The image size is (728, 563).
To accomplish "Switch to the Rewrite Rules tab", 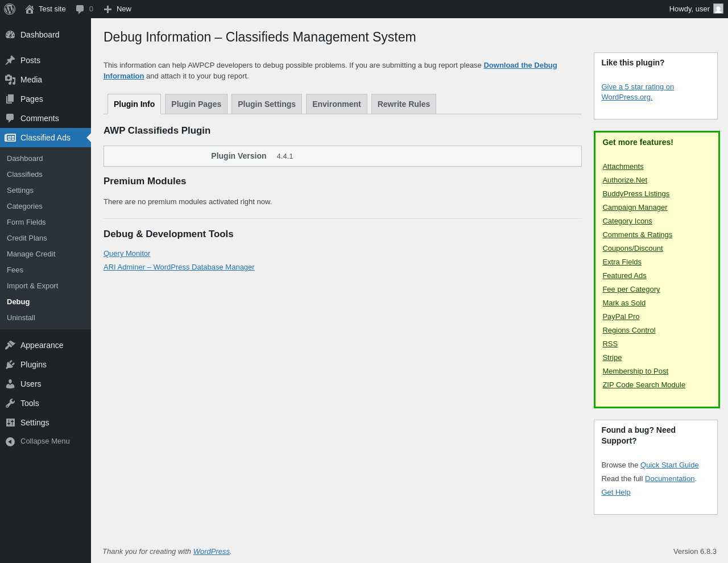I will tap(403, 104).
